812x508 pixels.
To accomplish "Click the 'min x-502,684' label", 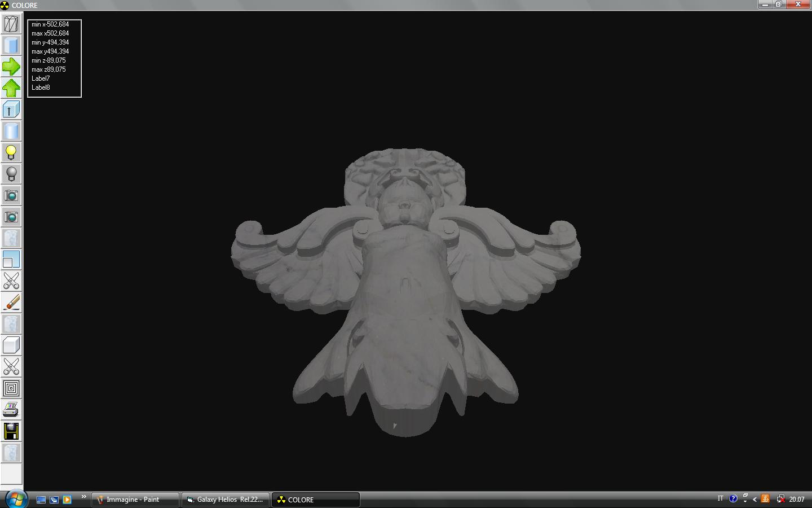I will pos(50,24).
